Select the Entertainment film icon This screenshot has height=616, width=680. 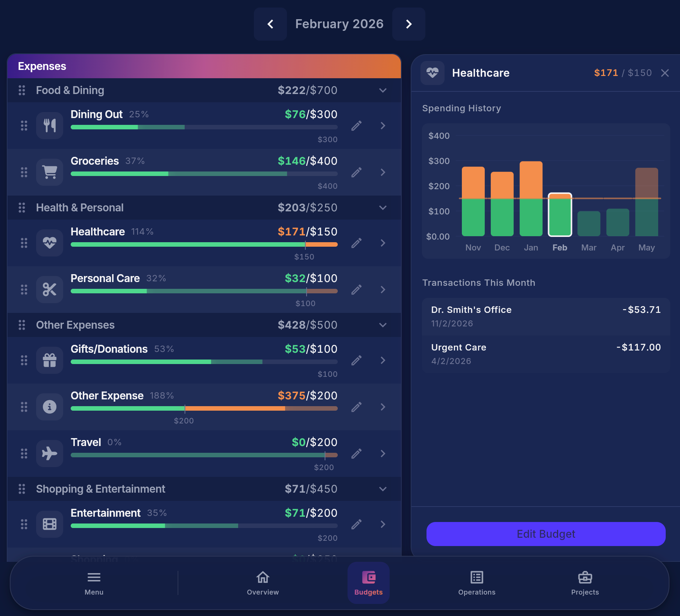49,524
